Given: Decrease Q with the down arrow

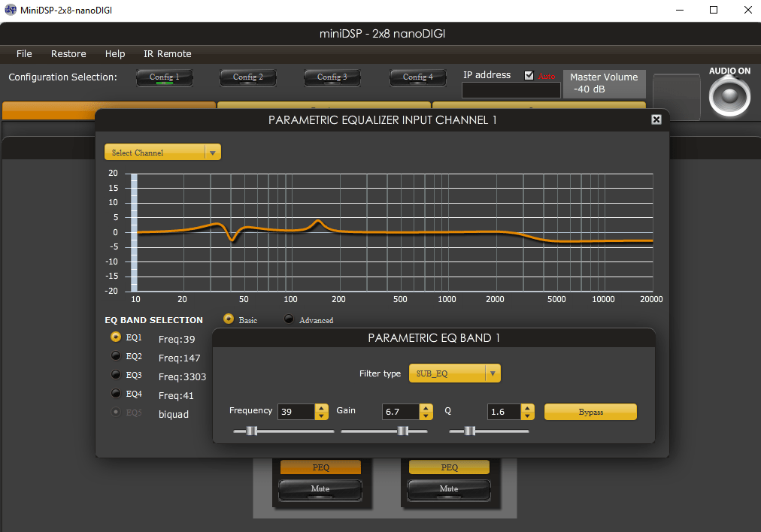Looking at the screenshot, I should (528, 416).
